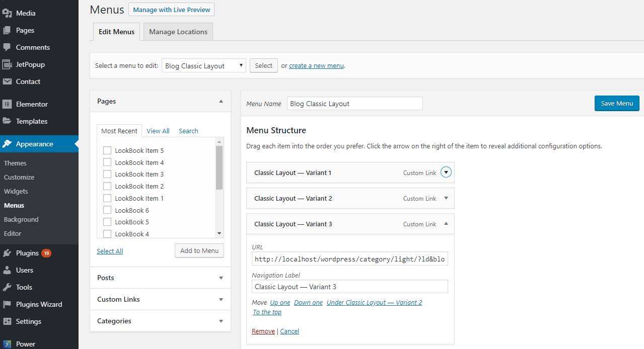
Task: Expand the Posts accordion section
Action: pyautogui.click(x=160, y=278)
